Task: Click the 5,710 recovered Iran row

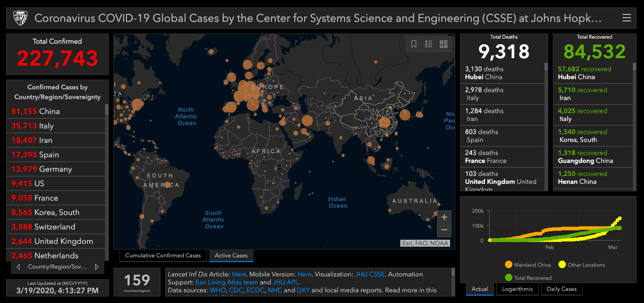Action: point(593,94)
